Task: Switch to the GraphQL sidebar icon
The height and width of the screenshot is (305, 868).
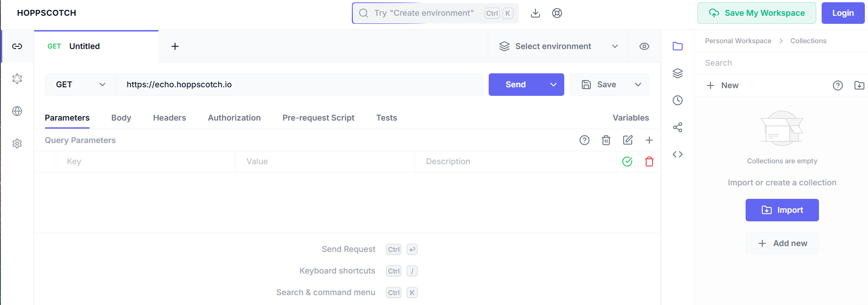Action: [17, 79]
